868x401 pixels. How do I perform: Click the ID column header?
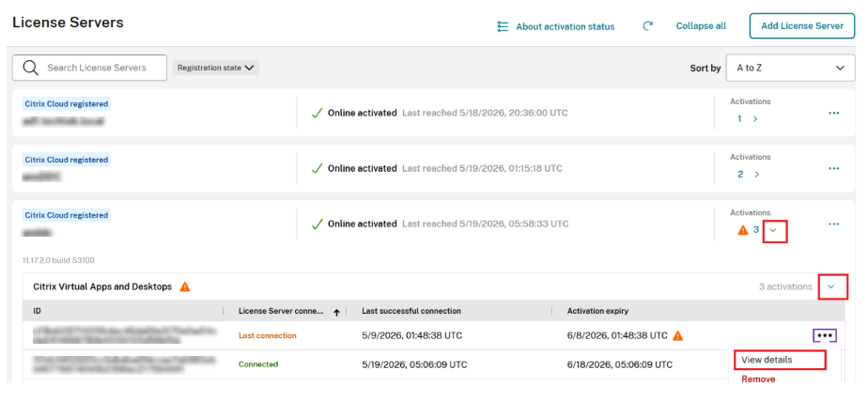(x=37, y=312)
